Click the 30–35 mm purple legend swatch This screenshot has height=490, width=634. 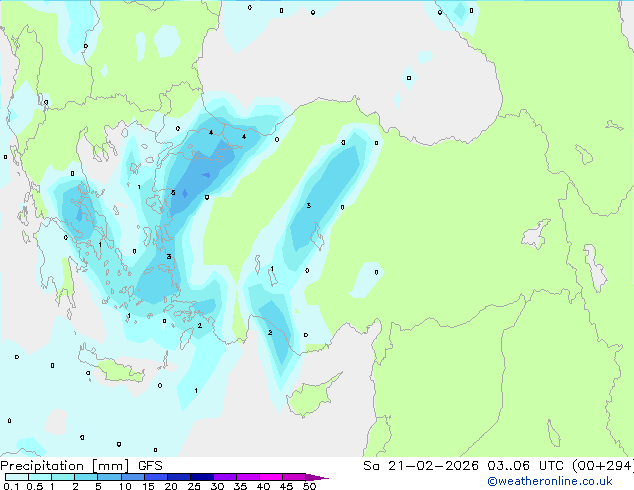[225, 477]
